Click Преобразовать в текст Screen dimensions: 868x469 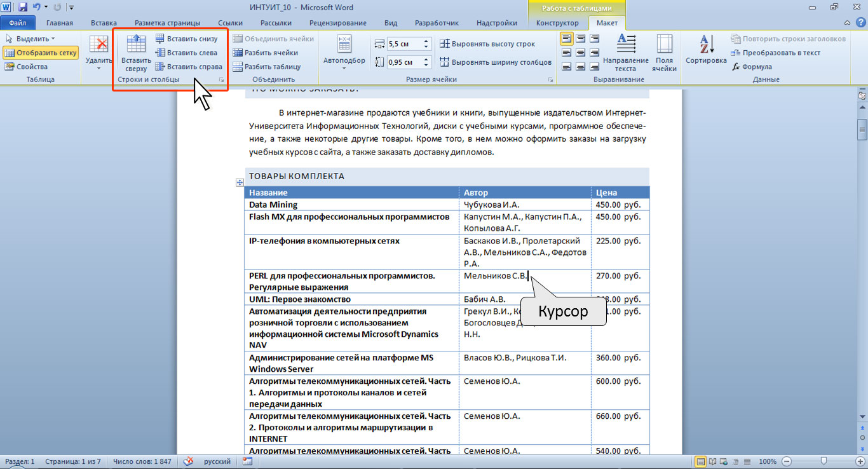pos(776,53)
